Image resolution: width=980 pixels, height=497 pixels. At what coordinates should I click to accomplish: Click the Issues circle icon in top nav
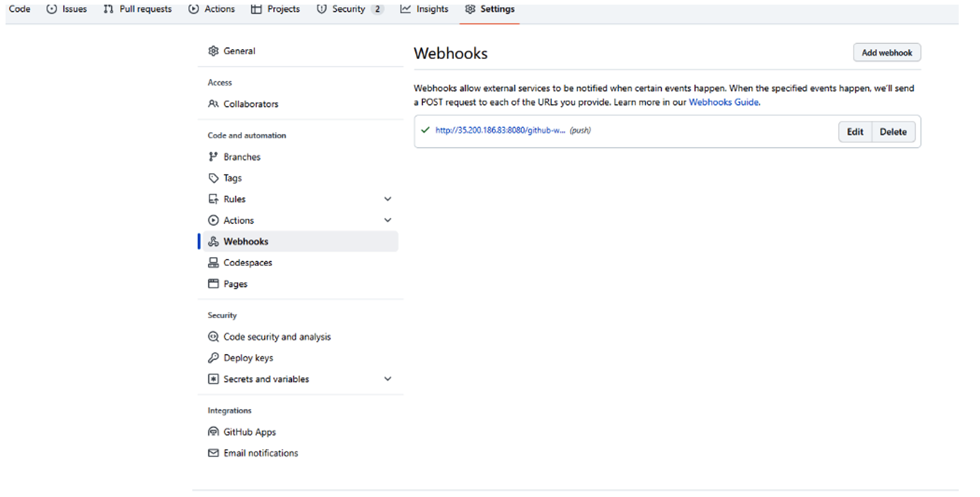(x=52, y=9)
